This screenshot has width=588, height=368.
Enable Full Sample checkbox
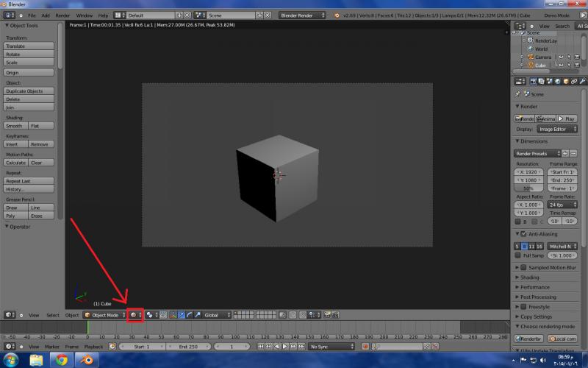pyautogui.click(x=518, y=255)
